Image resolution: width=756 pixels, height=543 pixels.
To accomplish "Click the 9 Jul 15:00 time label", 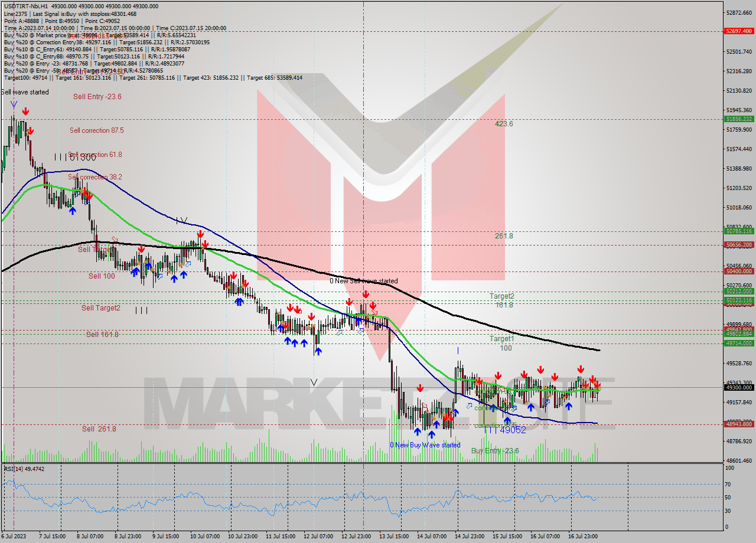I will pos(164,537).
